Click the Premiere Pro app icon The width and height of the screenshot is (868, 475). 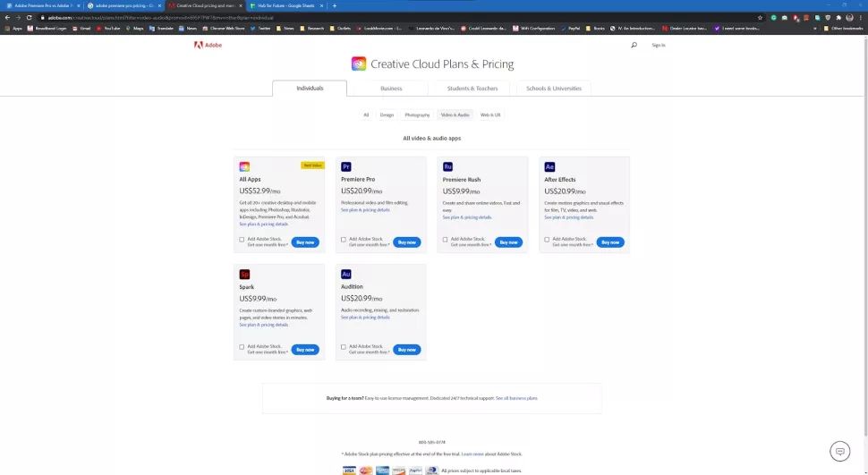pyautogui.click(x=346, y=166)
